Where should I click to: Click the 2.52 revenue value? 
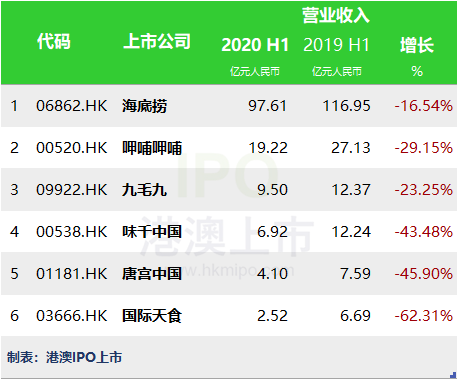tap(272, 316)
